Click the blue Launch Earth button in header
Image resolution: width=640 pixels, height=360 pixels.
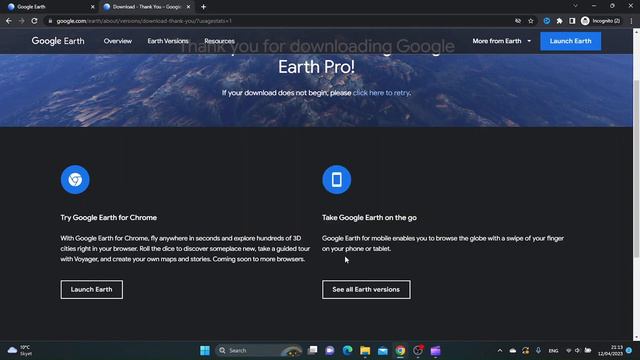pyautogui.click(x=570, y=41)
